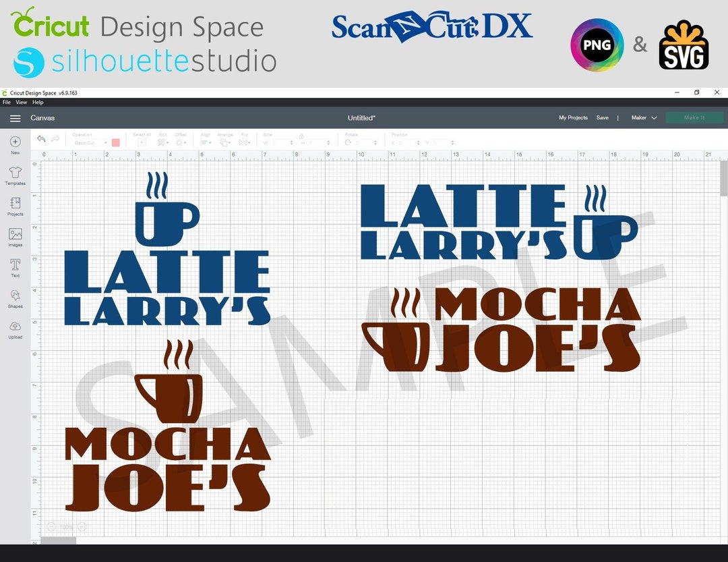
Task: Open the hamburger menu beside Canvas
Action: tap(16, 118)
